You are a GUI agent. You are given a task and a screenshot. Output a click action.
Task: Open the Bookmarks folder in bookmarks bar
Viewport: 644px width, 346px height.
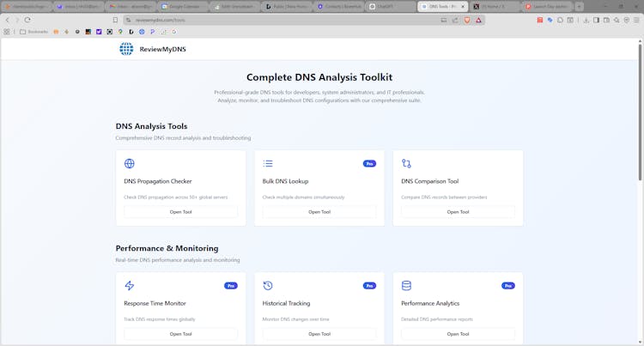33,32
